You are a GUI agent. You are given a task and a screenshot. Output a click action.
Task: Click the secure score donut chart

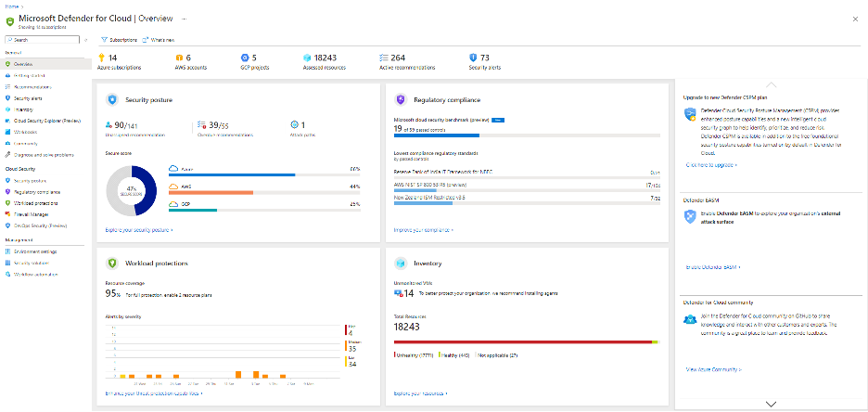132,191
